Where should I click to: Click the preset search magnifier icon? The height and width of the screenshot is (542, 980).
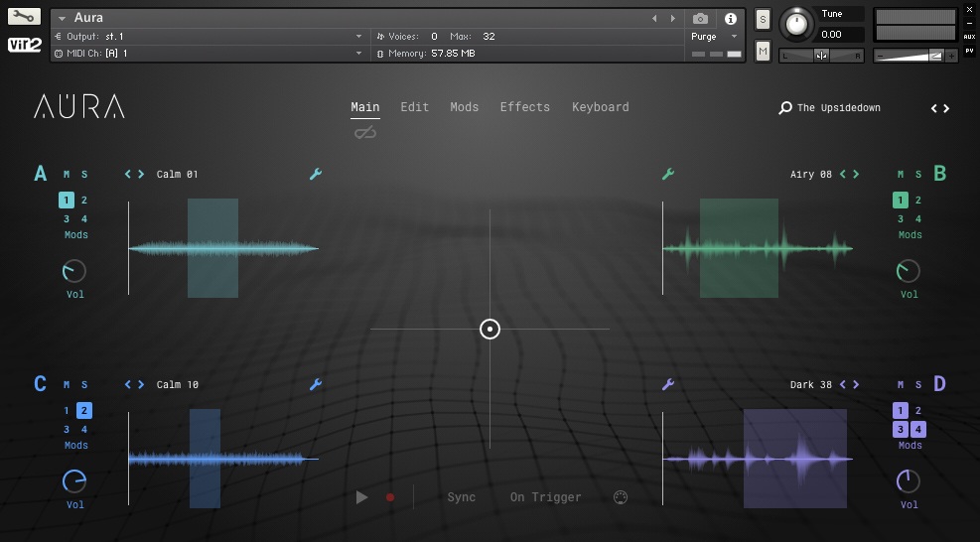click(x=785, y=108)
